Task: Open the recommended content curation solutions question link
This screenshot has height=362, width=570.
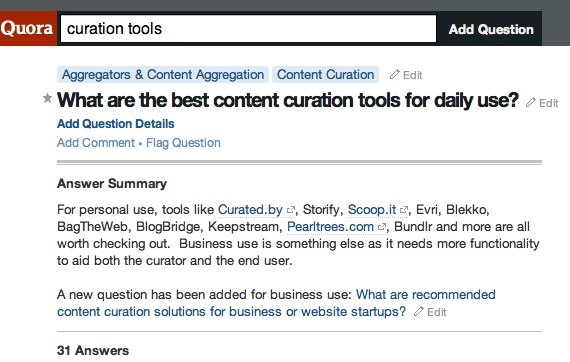Action: (x=276, y=303)
